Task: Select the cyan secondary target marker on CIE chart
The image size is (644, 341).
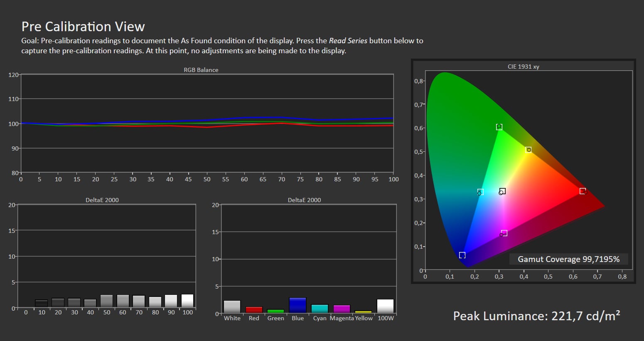Action: pos(480,192)
